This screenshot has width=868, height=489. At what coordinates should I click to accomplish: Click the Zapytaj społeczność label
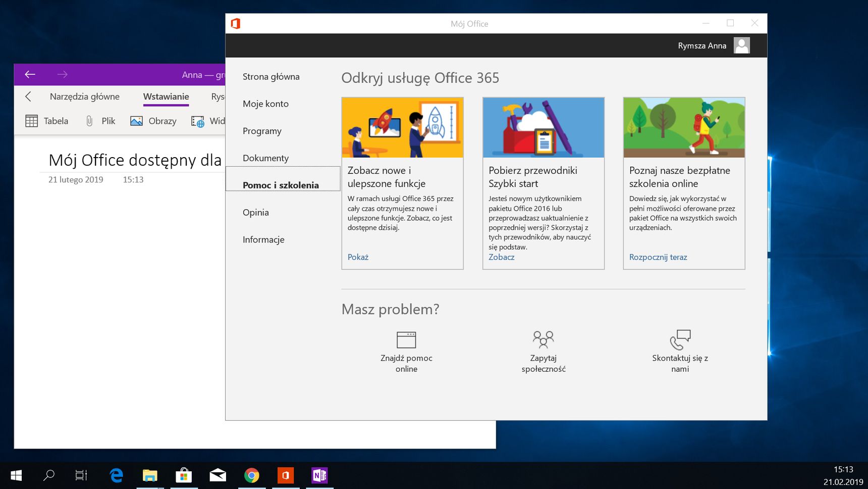pyautogui.click(x=544, y=364)
